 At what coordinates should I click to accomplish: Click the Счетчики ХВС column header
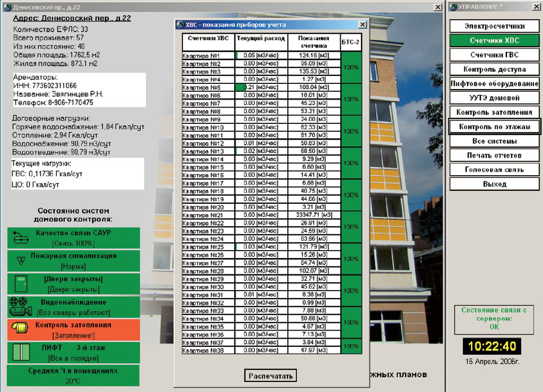tap(208, 42)
